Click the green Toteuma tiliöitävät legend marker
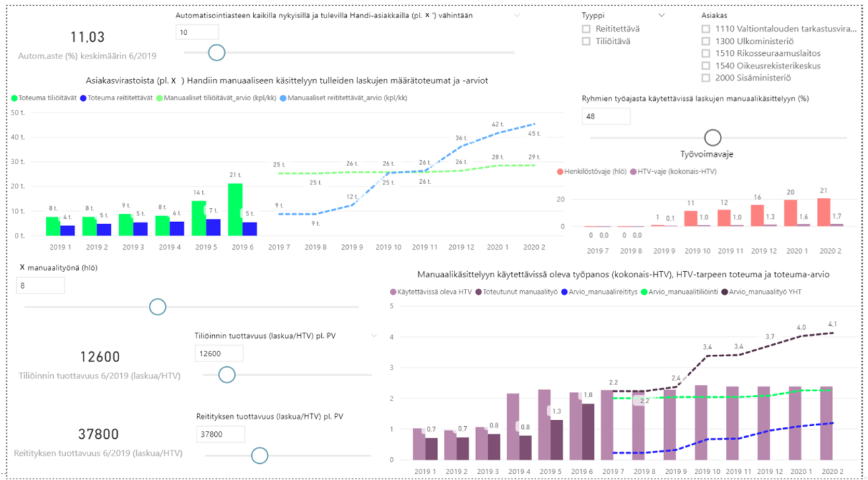The height and width of the screenshot is (480, 868). 15,98
